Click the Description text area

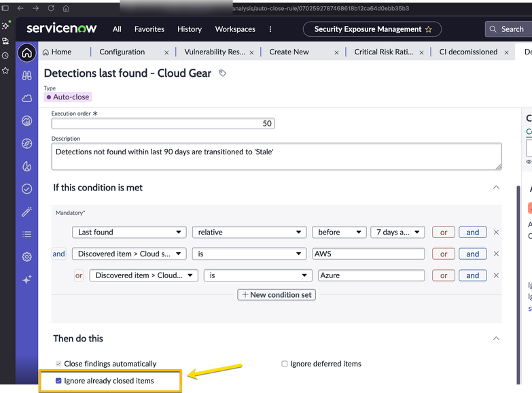[277, 156]
